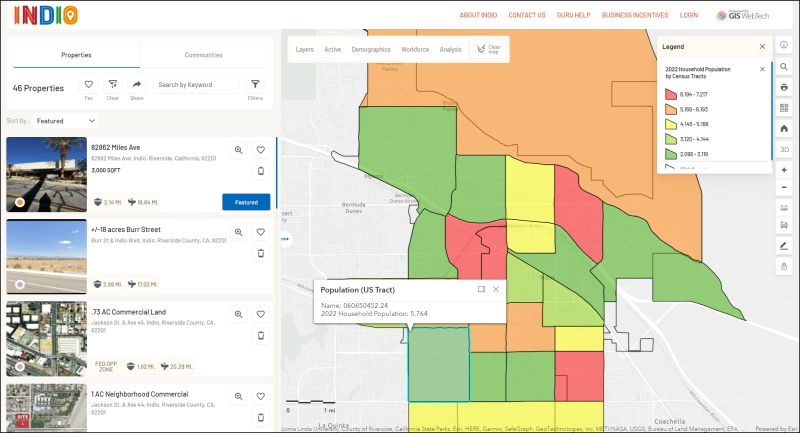Clear the applied property filters
This screenshot has width=800, height=433.
tap(113, 85)
